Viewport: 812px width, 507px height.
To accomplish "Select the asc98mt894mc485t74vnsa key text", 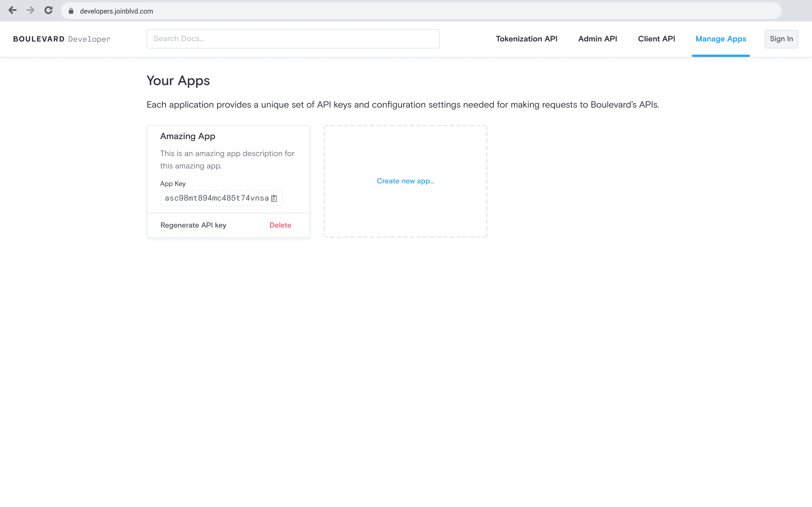I will [x=217, y=198].
